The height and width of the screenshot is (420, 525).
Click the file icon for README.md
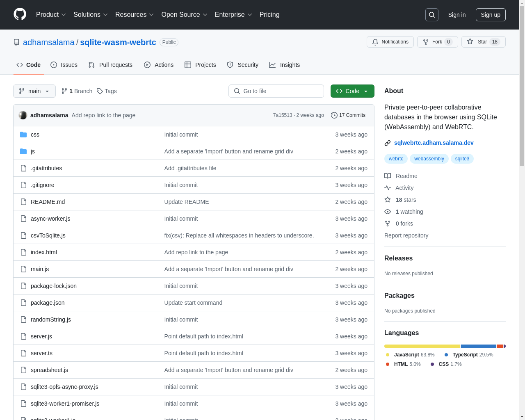(23, 202)
